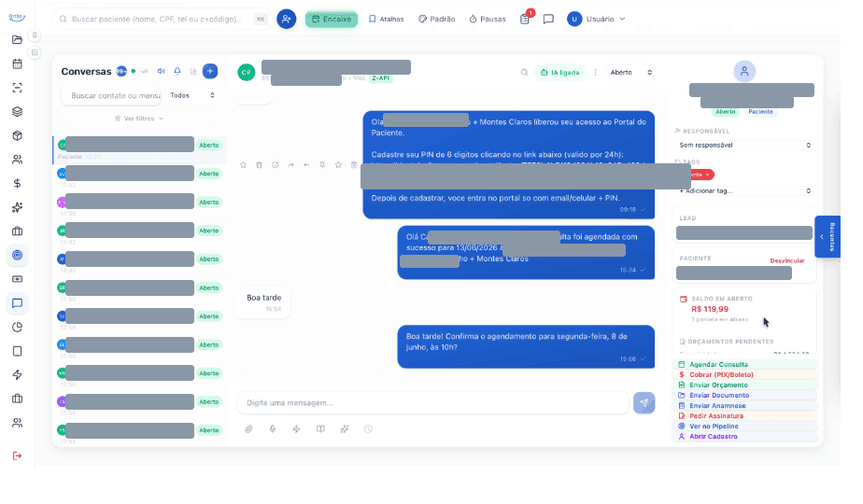Click the sparkles AI icon below the message box
The width and height of the screenshot is (863, 504).
coord(345,428)
